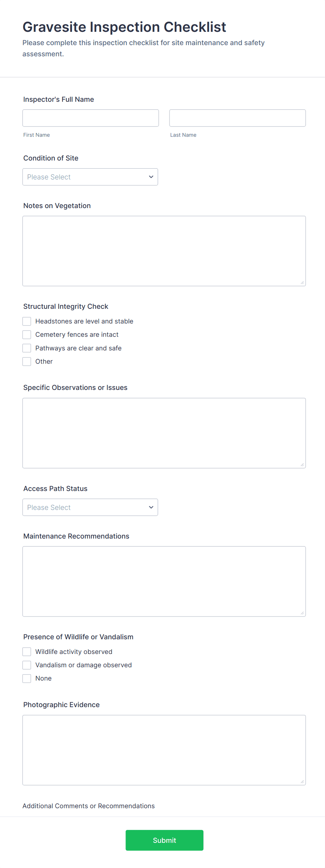This screenshot has width=325, height=868.
Task: Click the Access Path Status chevron arrow
Action: [x=151, y=507]
